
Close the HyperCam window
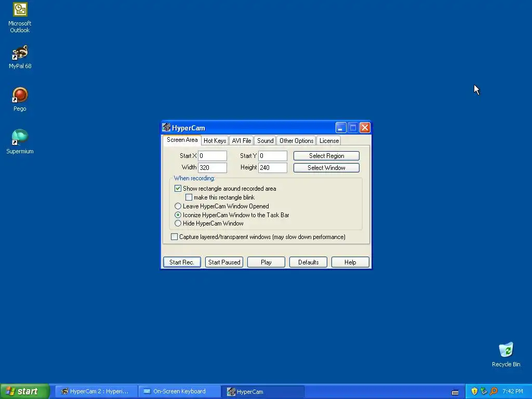365,128
